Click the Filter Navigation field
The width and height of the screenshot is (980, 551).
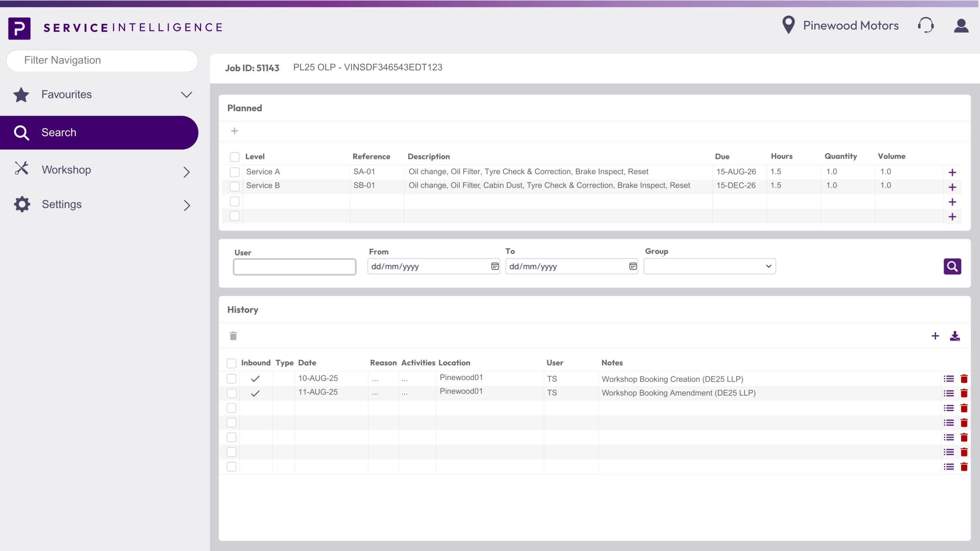tap(102, 60)
